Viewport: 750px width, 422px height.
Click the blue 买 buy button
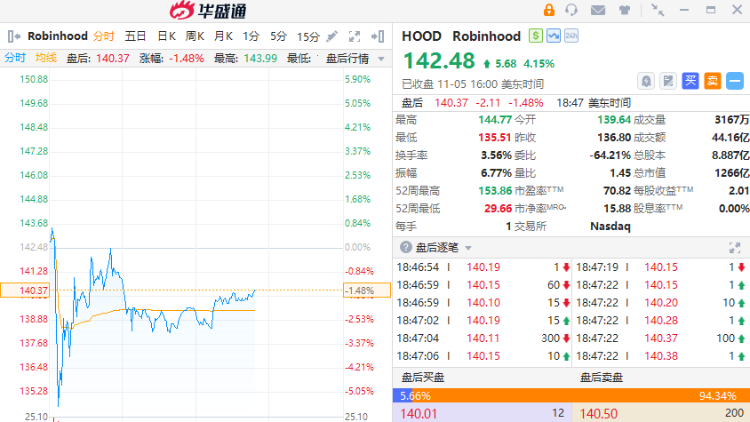tap(690, 81)
